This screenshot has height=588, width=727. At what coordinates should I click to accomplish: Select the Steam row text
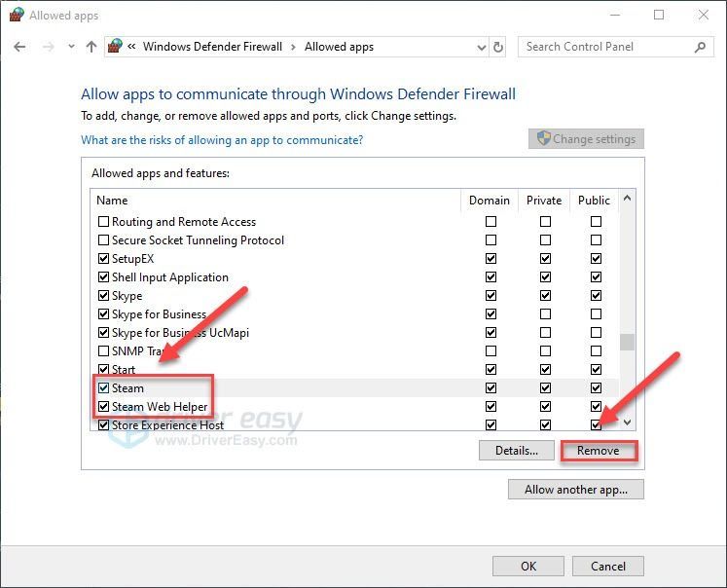point(127,388)
